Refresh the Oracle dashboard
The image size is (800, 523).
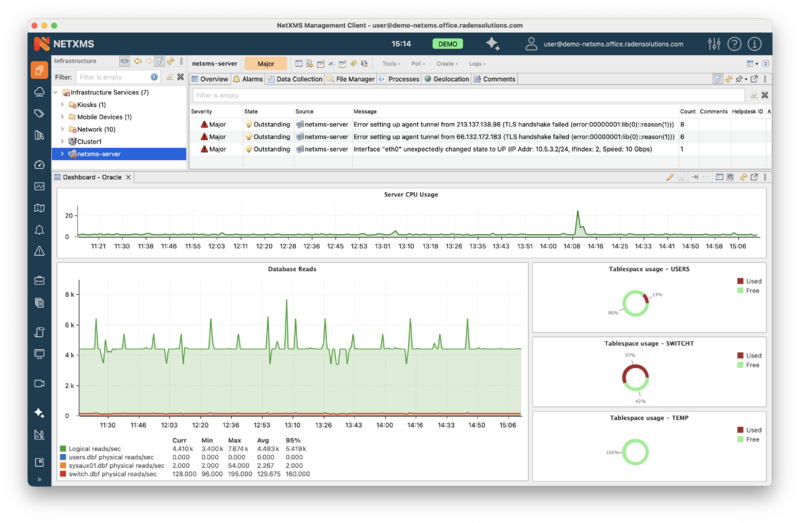click(x=743, y=177)
